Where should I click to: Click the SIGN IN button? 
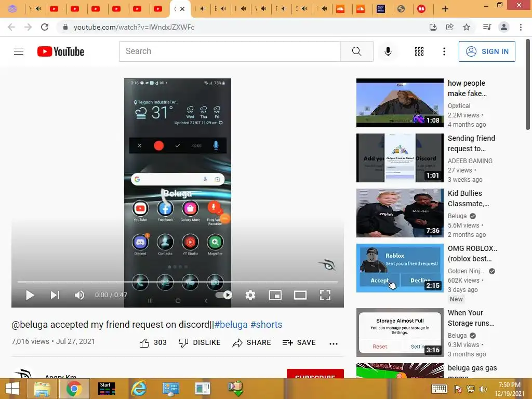point(487,51)
